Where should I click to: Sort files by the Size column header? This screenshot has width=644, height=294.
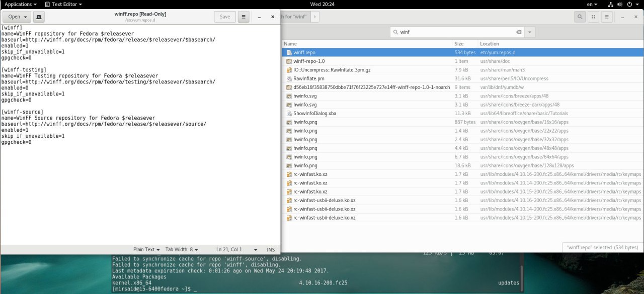pos(464,44)
